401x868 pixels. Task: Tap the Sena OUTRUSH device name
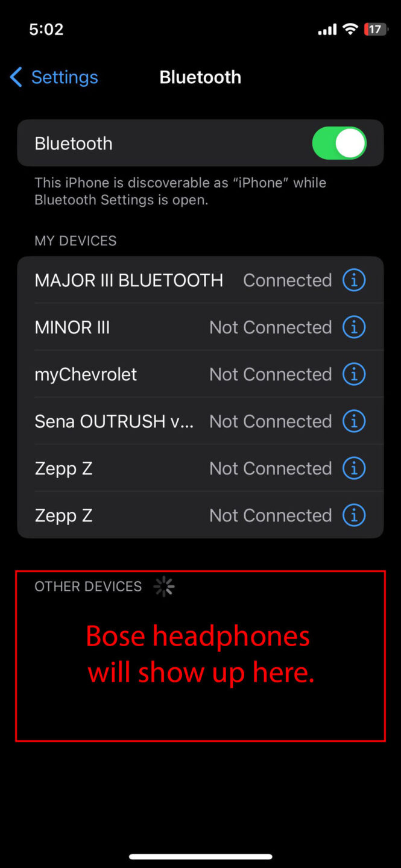(x=114, y=421)
